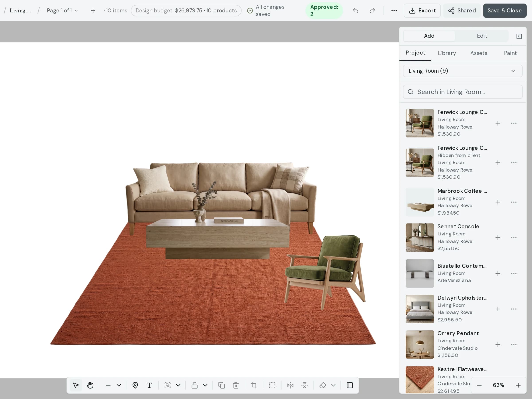Viewport: 532px width, 399px height.
Task: Add a new page with the plus next to Page 1 of 1
Action: click(93, 11)
